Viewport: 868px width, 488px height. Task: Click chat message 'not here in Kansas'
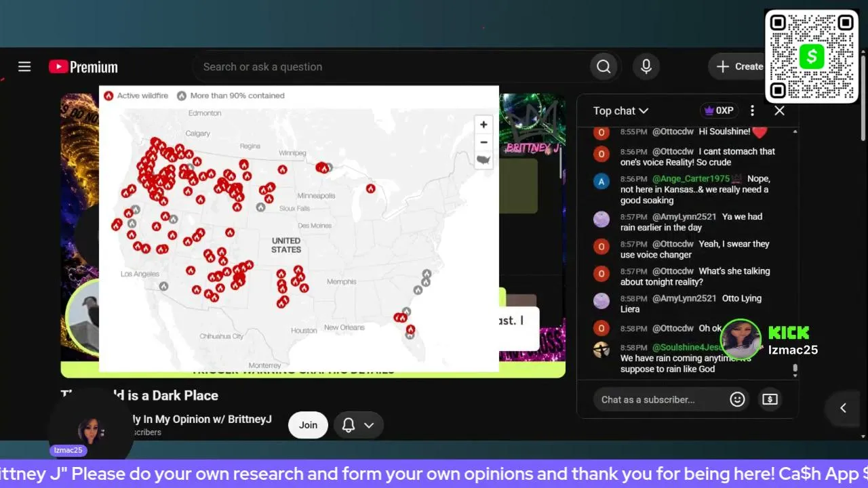[x=695, y=189]
